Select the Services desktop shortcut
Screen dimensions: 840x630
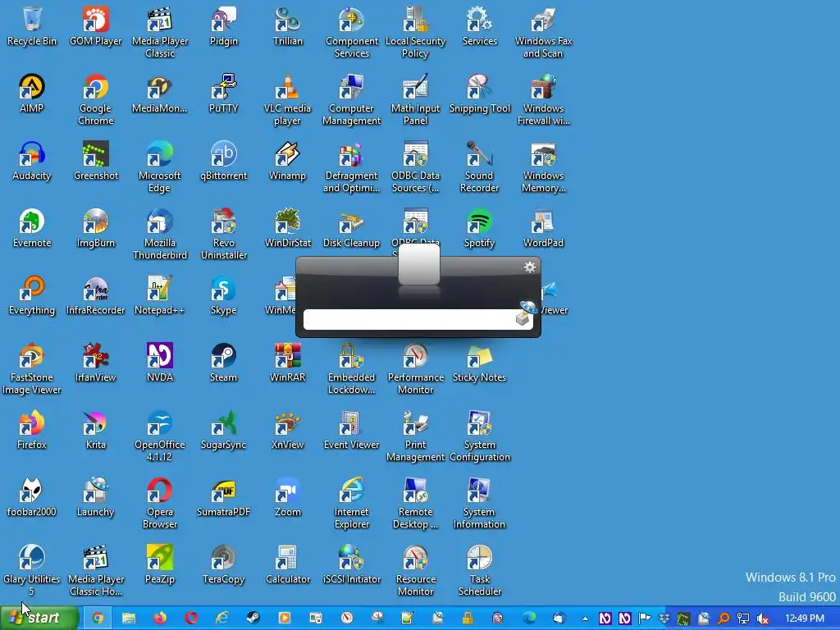pos(479,27)
